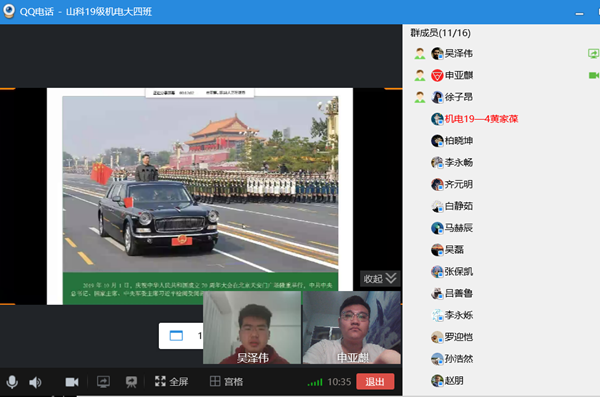Click the window icon in the white popup
Image resolution: width=600 pixels, height=397 pixels.
[x=176, y=336]
